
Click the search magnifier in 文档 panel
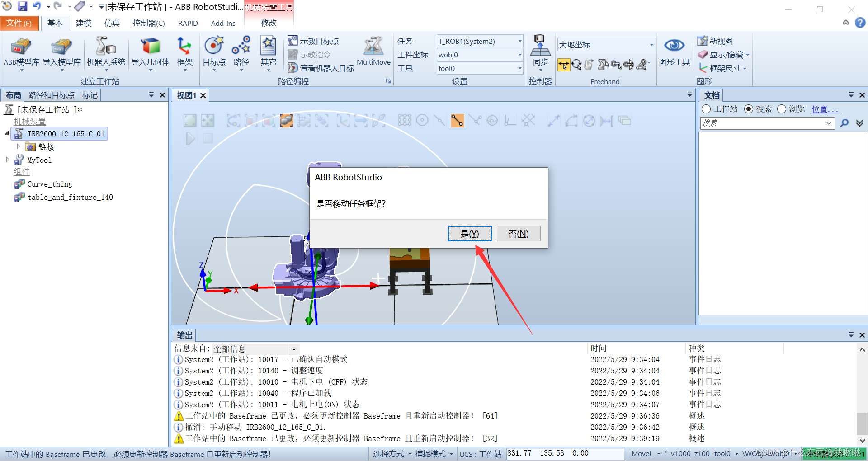click(844, 123)
